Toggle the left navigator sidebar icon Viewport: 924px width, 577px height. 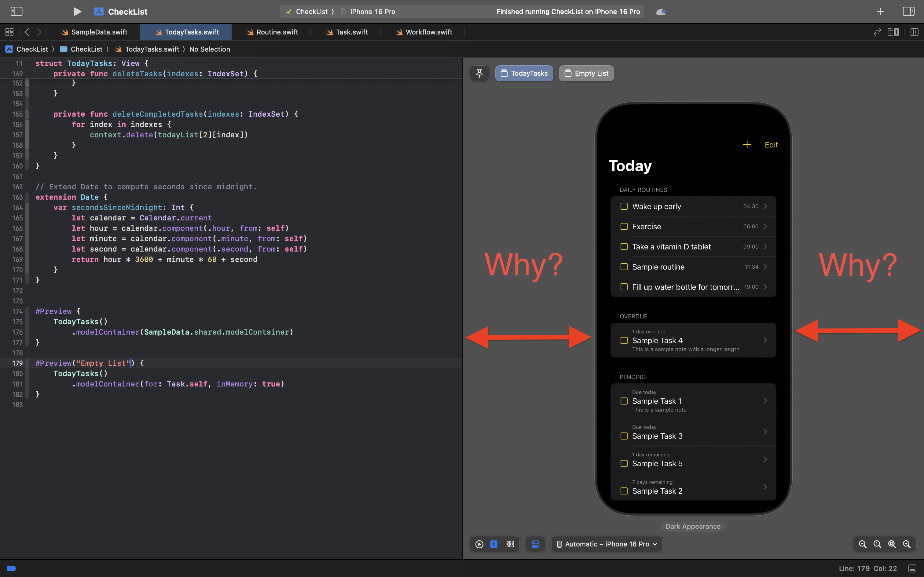[x=16, y=12]
